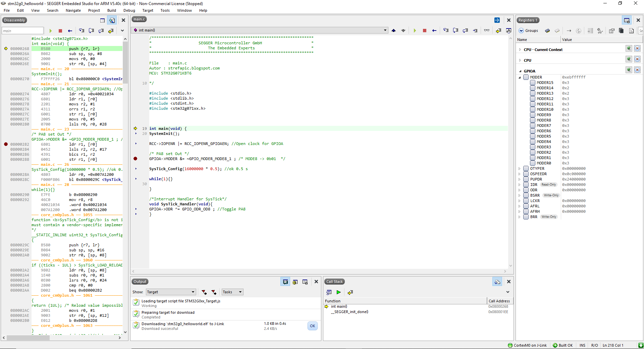Click the Call Stack show current location icon
Viewport: 644px width, 349px height.
coord(350,292)
